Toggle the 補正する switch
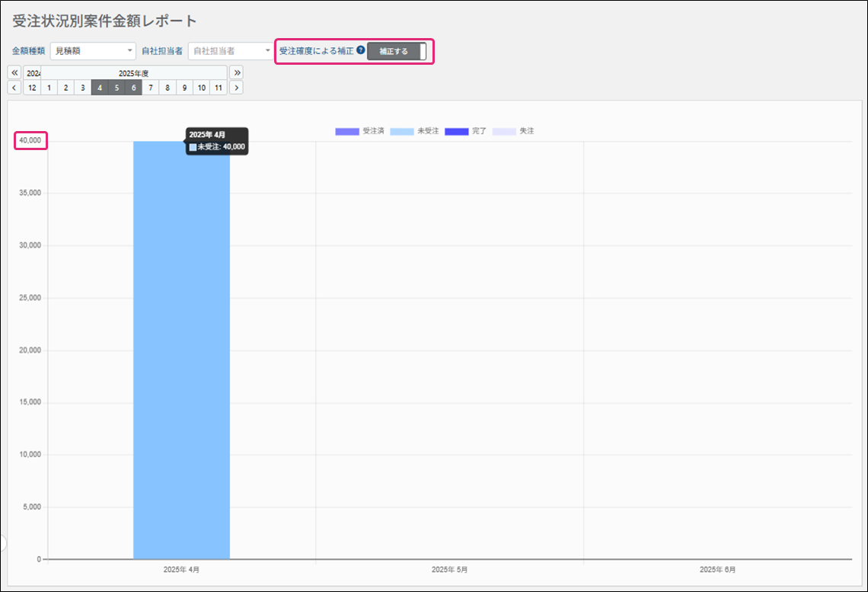The width and height of the screenshot is (868, 592). (x=397, y=52)
